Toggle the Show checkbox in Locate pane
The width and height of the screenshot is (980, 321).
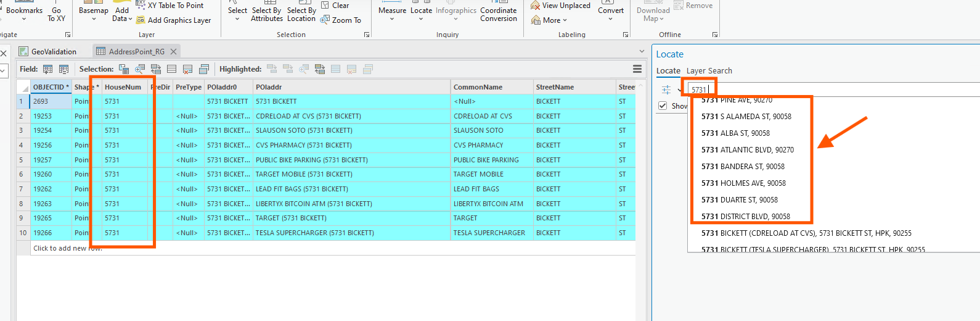coord(663,106)
